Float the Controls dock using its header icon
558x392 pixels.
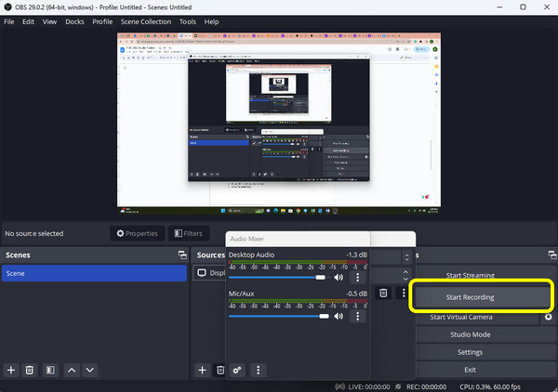[552, 255]
